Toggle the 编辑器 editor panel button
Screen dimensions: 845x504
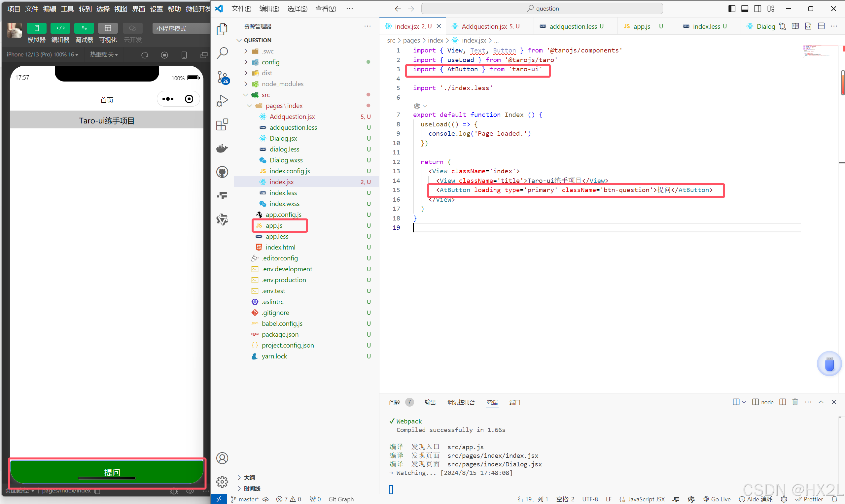point(60,28)
